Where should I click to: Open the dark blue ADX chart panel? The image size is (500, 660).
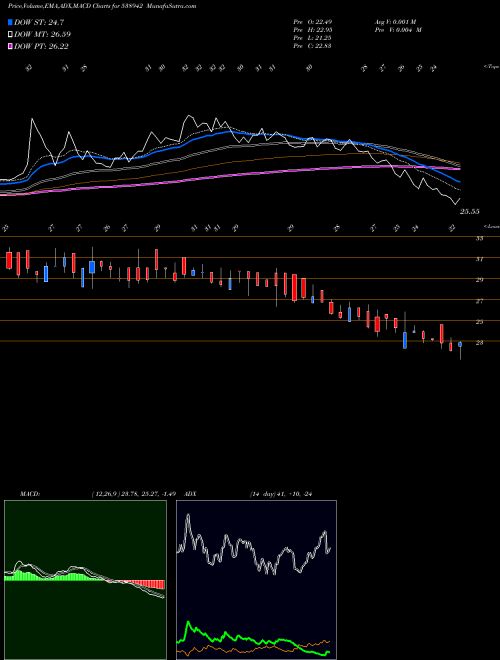coord(256,580)
